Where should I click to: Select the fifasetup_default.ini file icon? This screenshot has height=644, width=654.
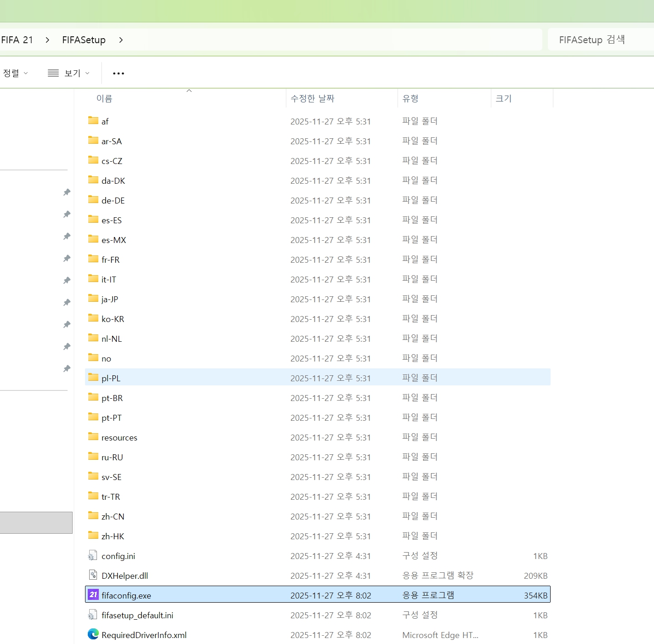coord(93,615)
